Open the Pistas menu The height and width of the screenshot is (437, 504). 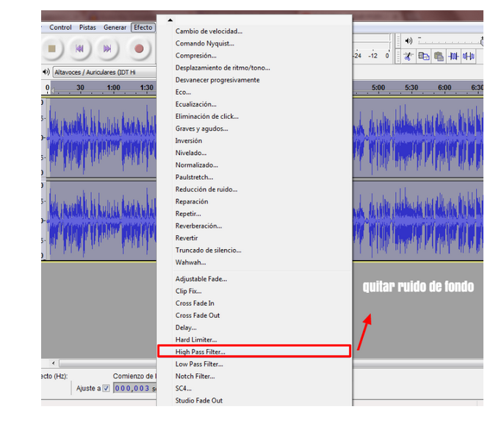[87, 27]
